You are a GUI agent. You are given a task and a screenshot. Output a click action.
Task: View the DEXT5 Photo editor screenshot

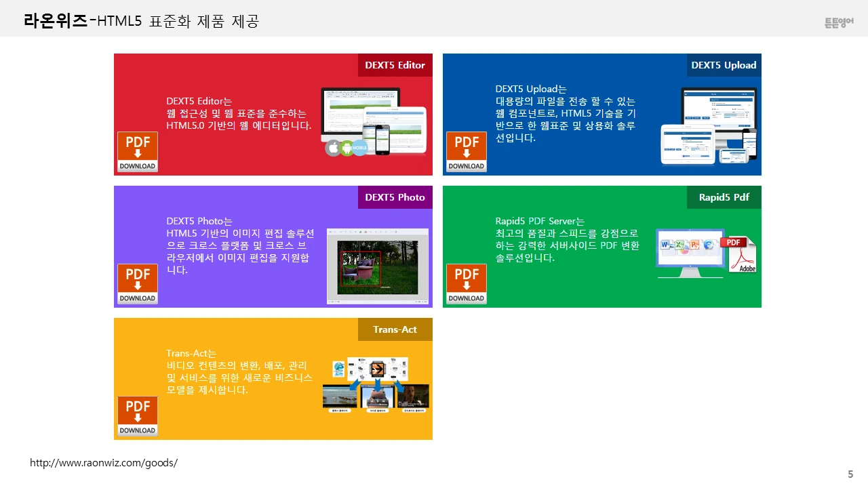(x=378, y=265)
